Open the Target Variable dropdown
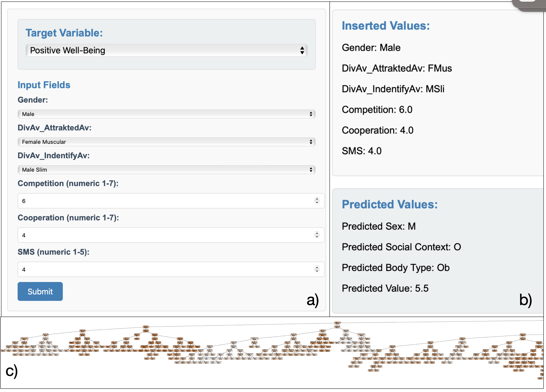 coord(166,50)
